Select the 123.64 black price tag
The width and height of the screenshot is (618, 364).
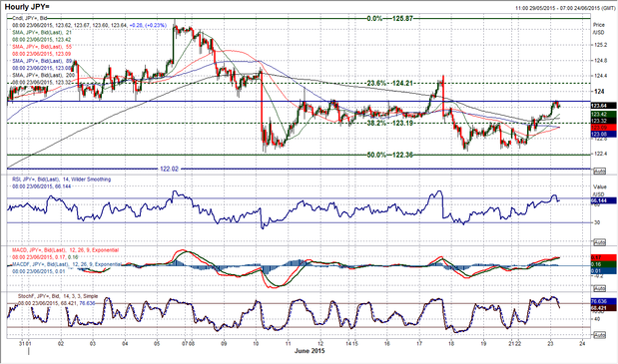[x=603, y=106]
